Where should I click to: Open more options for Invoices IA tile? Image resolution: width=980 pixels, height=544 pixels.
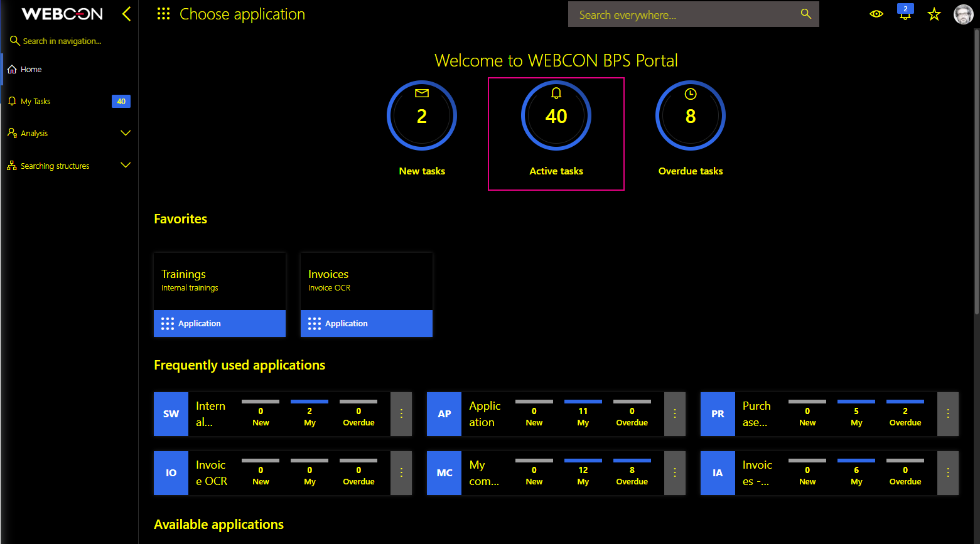[948, 473]
